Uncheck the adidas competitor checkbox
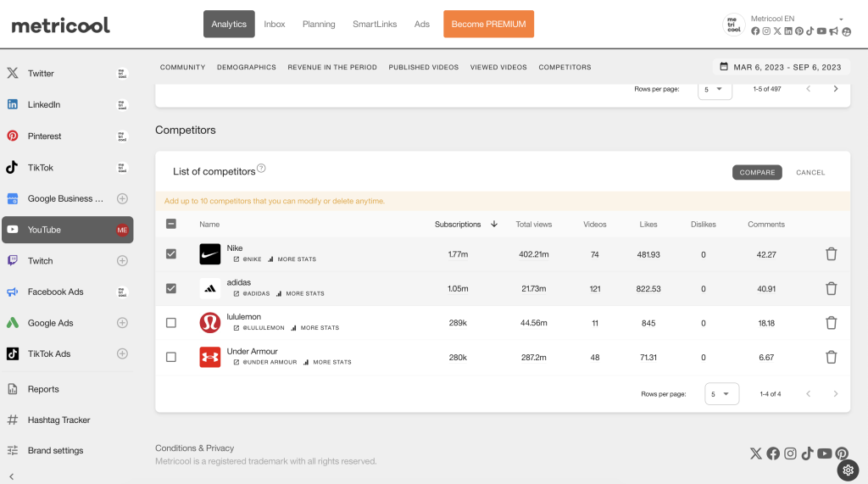 point(171,288)
